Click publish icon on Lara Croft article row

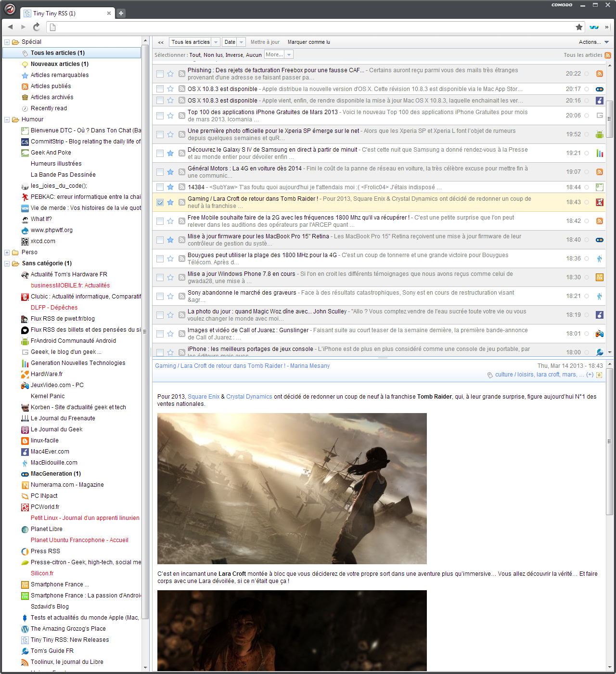click(181, 202)
